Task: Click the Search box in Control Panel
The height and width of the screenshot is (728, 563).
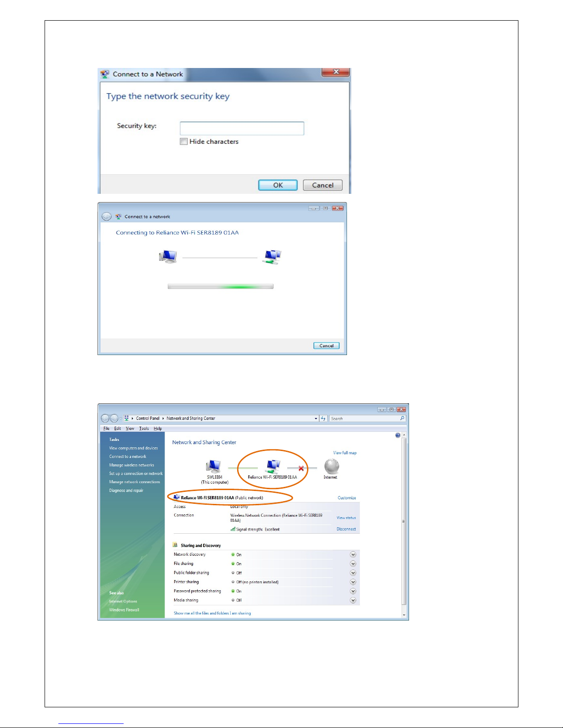Action: point(364,418)
